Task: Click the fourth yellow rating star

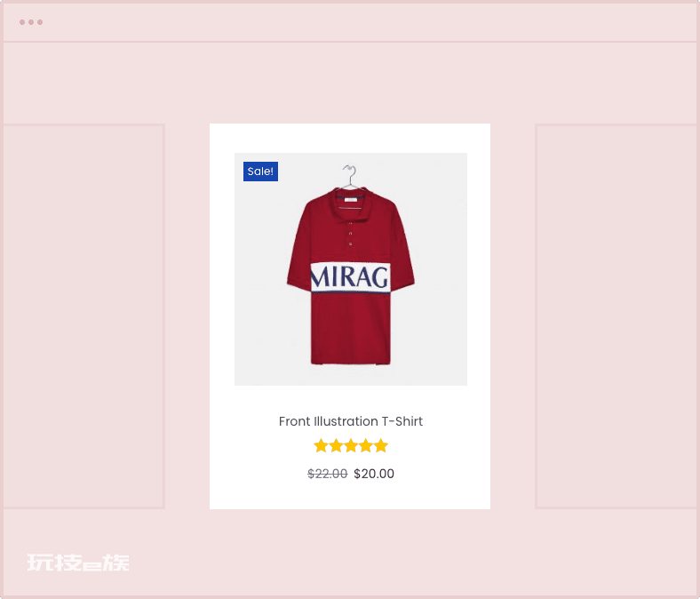Action: [366, 446]
